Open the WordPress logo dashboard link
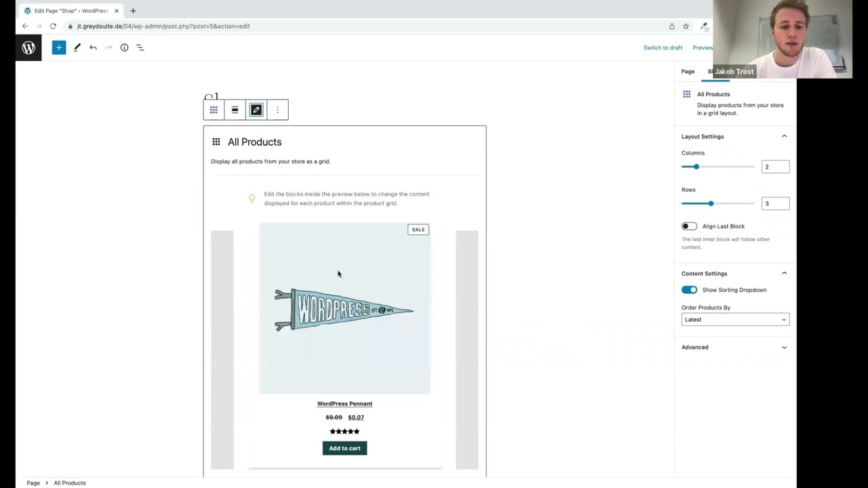 (x=28, y=47)
